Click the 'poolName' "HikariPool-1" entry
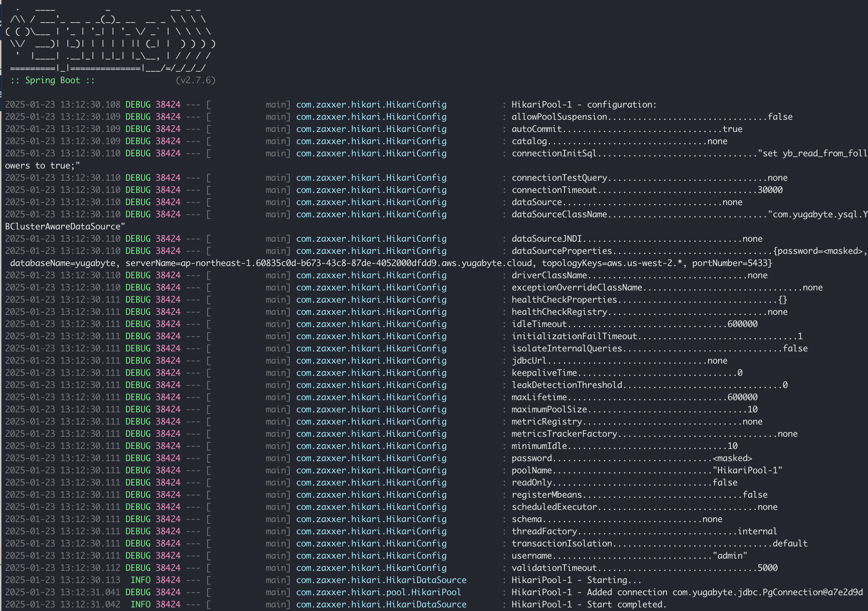Viewport: 868px width, 611px height. (x=647, y=470)
